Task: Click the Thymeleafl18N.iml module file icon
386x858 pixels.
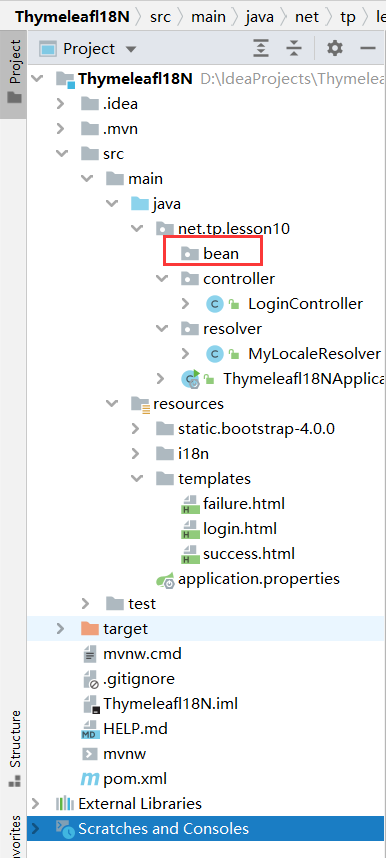Action: pyautogui.click(x=91, y=704)
